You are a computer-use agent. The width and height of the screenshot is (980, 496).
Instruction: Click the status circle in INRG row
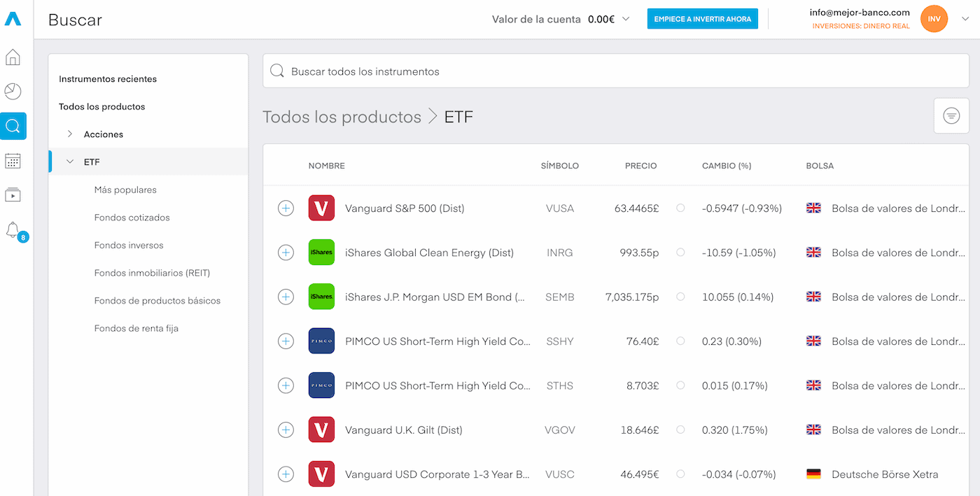[x=680, y=252]
